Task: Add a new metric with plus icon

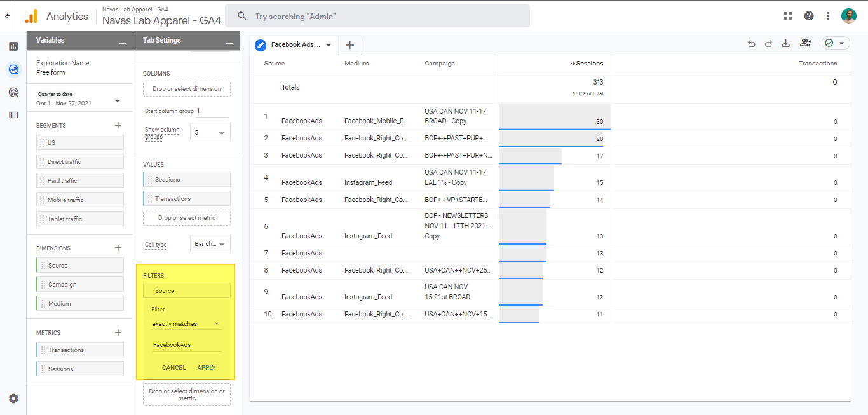Action: click(118, 332)
